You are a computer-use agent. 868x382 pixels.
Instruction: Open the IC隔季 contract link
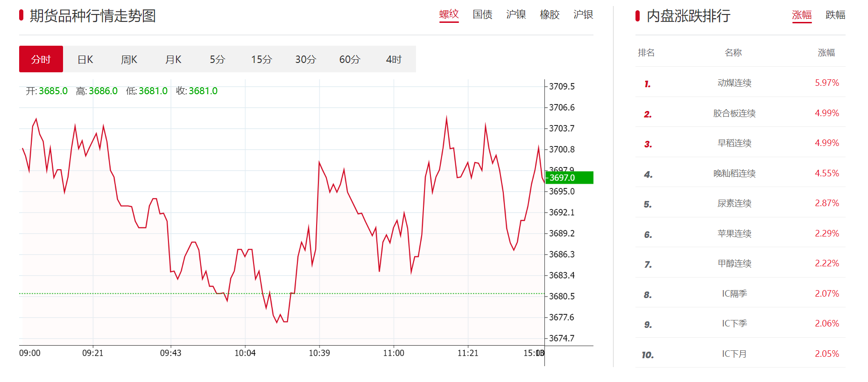pos(734,294)
